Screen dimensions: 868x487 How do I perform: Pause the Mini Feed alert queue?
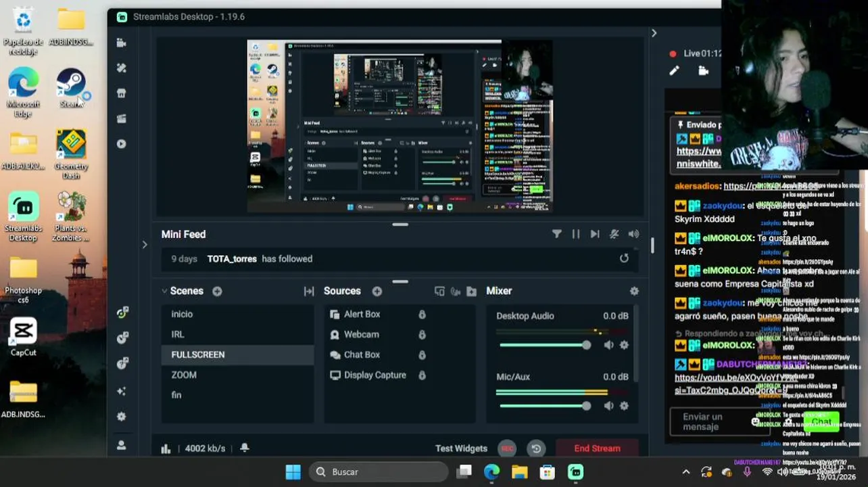[575, 234]
